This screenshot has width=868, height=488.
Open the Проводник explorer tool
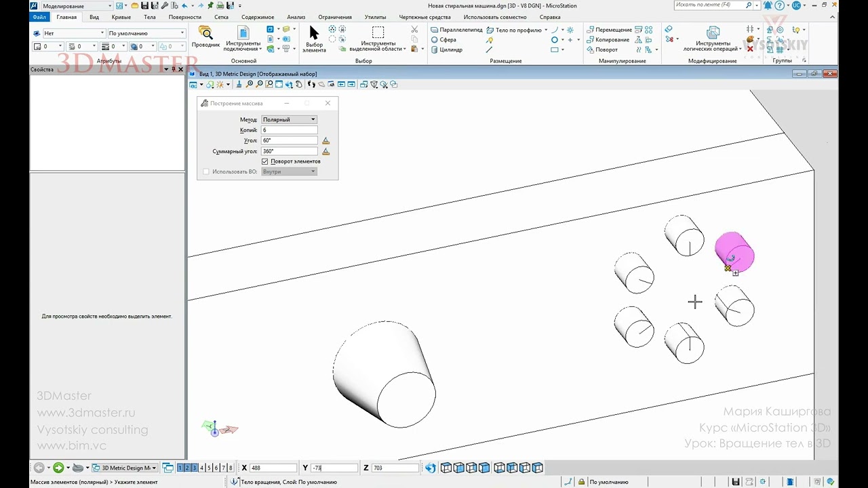pos(205,37)
